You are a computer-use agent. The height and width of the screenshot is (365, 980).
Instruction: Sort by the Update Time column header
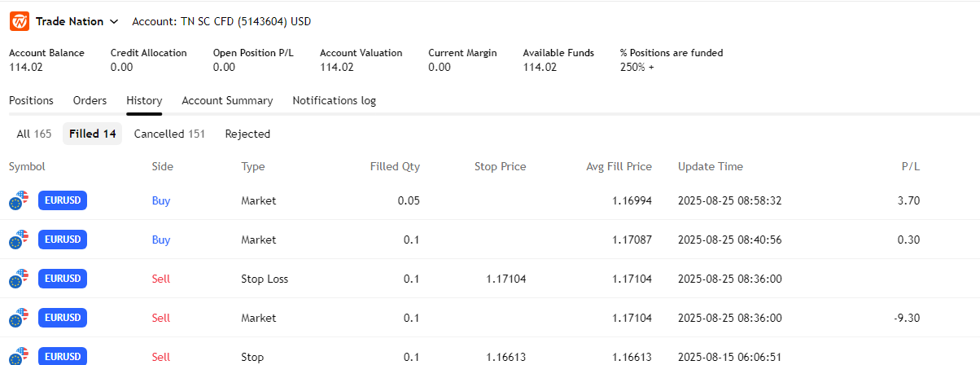click(710, 167)
